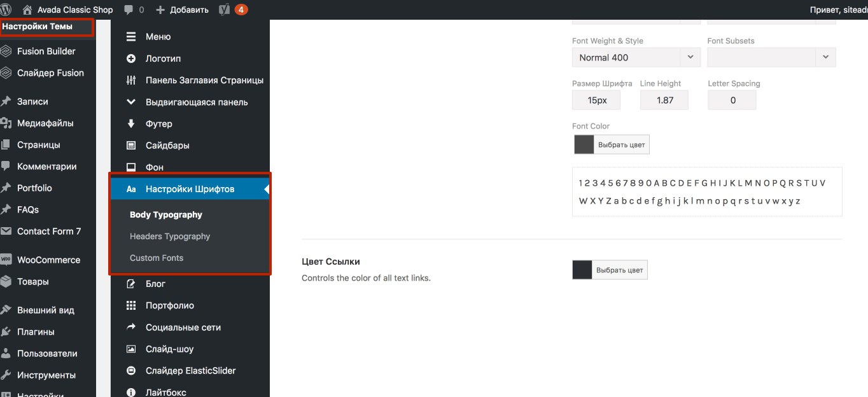The image size is (868, 397).
Task: Click the pages icon beside Страницы
Action: [x=6, y=145]
